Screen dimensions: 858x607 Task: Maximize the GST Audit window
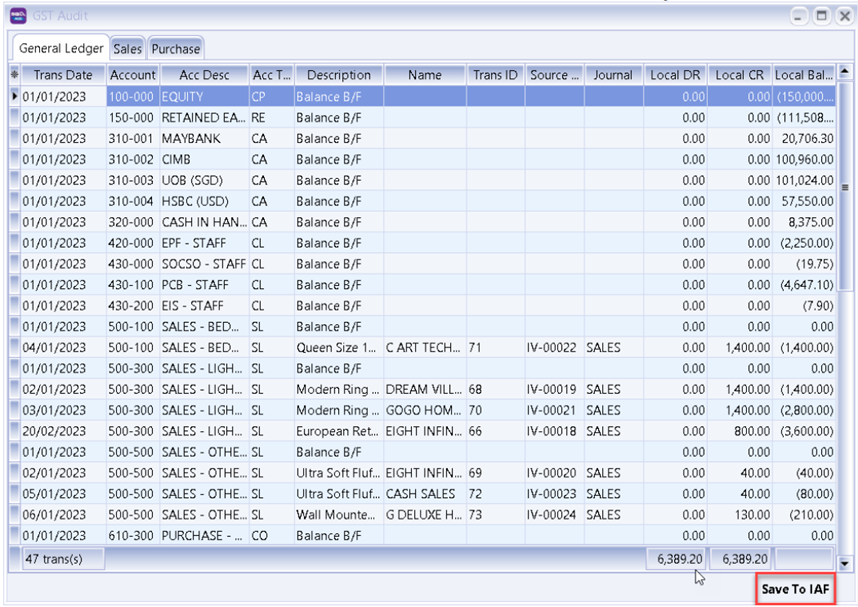coord(821,16)
